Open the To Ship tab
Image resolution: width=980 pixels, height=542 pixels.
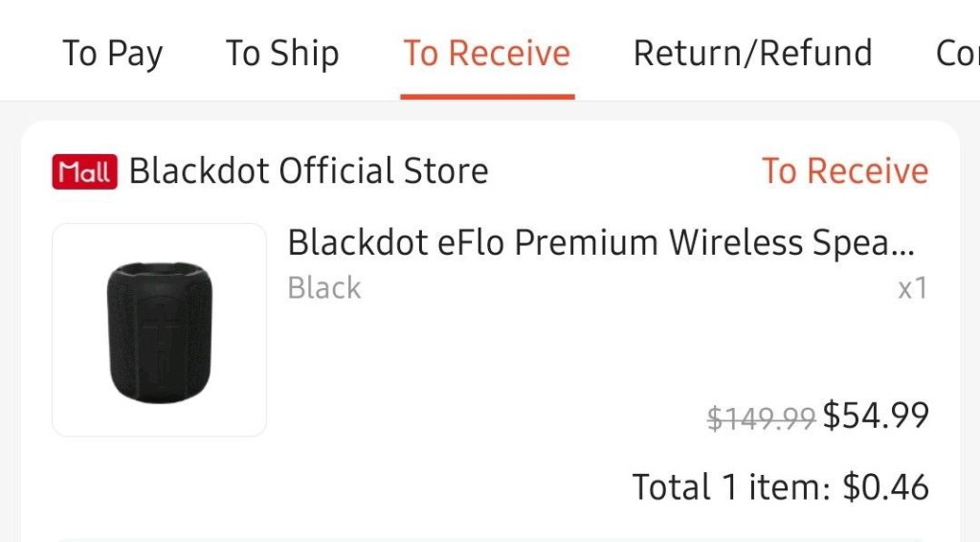282,53
